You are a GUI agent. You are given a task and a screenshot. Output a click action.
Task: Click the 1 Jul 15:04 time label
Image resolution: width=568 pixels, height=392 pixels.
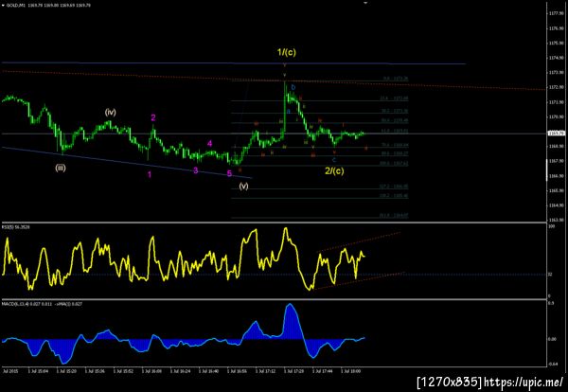click(x=38, y=371)
